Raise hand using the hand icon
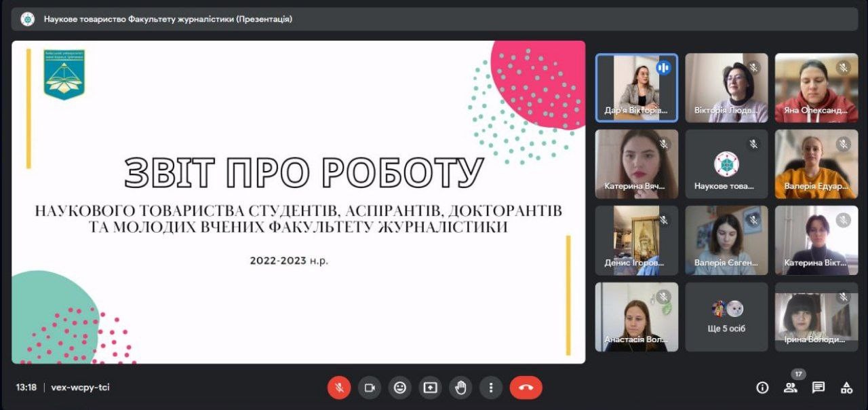The width and height of the screenshot is (868, 410). pyautogui.click(x=461, y=388)
